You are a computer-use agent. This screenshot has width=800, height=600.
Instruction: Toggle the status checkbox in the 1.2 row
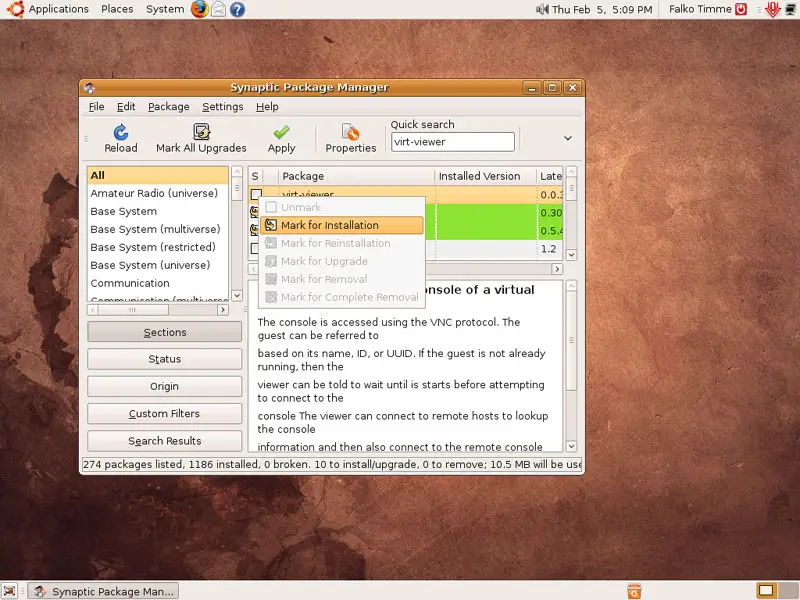click(x=254, y=249)
